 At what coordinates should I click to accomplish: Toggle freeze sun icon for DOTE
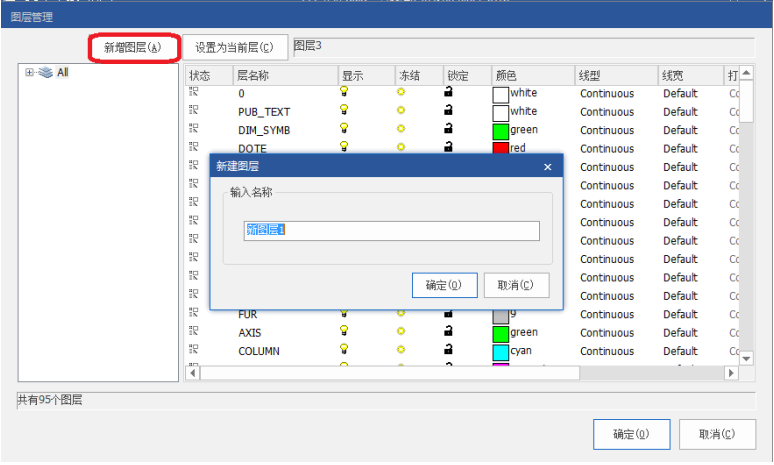[x=401, y=147]
